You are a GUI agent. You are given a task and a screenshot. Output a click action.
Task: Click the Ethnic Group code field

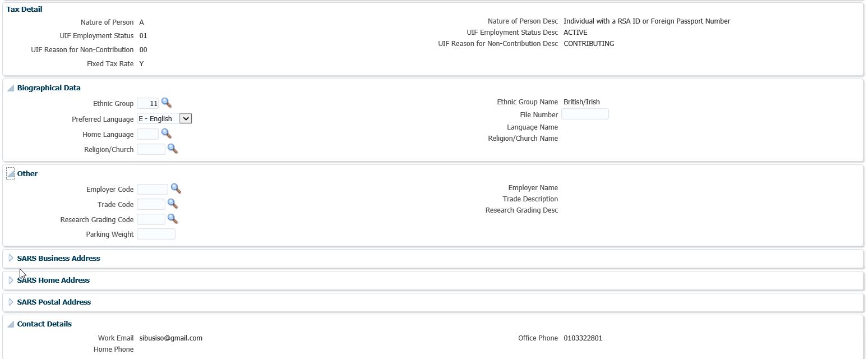click(148, 103)
